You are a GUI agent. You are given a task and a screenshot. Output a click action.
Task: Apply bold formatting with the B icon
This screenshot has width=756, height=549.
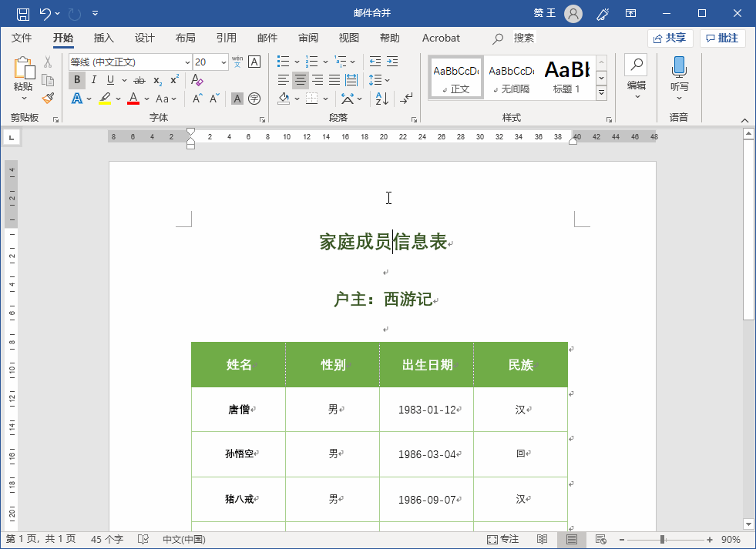pyautogui.click(x=77, y=79)
